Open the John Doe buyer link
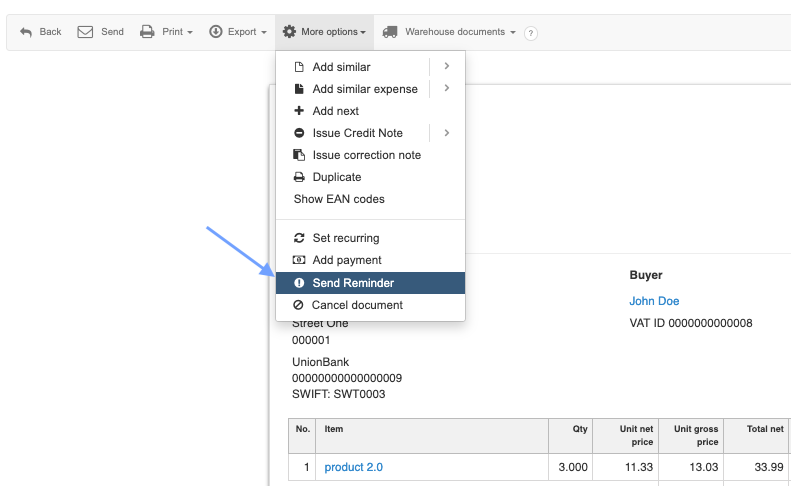Viewport: 791px width, 486px height. [654, 301]
